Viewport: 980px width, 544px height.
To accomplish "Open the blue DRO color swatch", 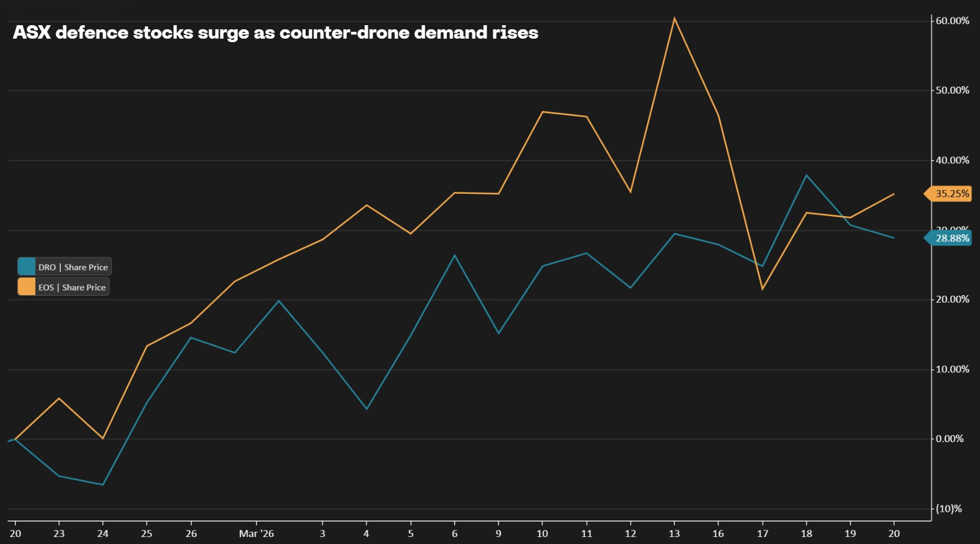I will 25,266.
